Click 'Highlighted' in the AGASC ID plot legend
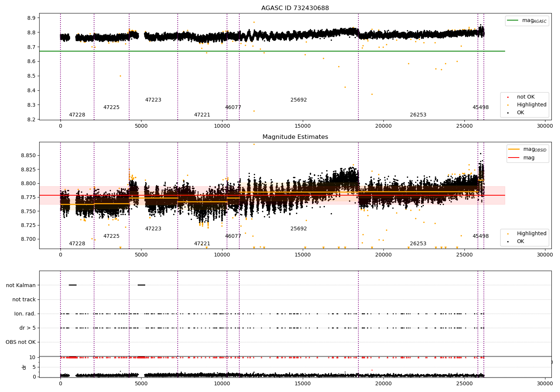560x392 pixels. (532, 105)
